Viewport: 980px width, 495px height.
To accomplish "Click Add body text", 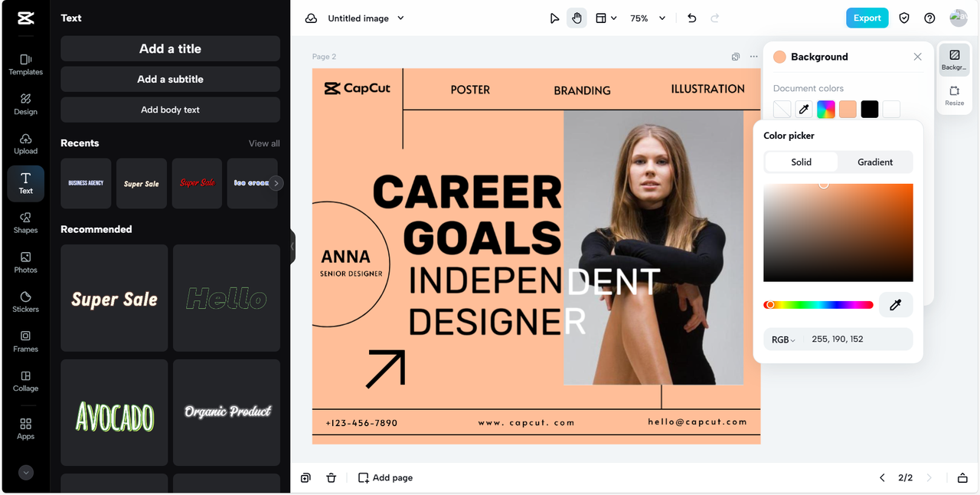I will click(170, 110).
